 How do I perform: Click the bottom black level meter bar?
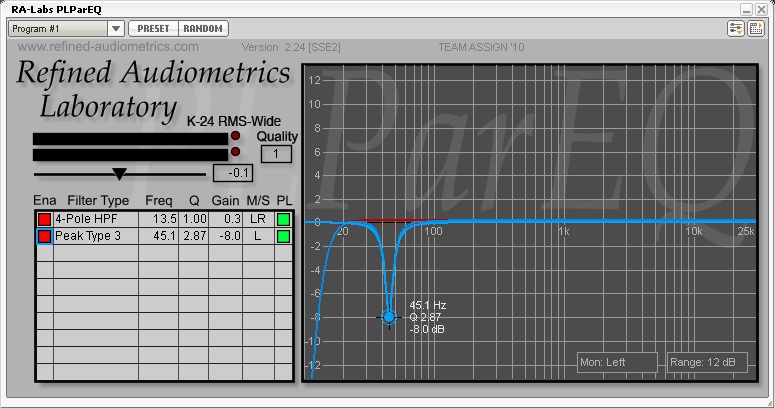tap(130, 155)
